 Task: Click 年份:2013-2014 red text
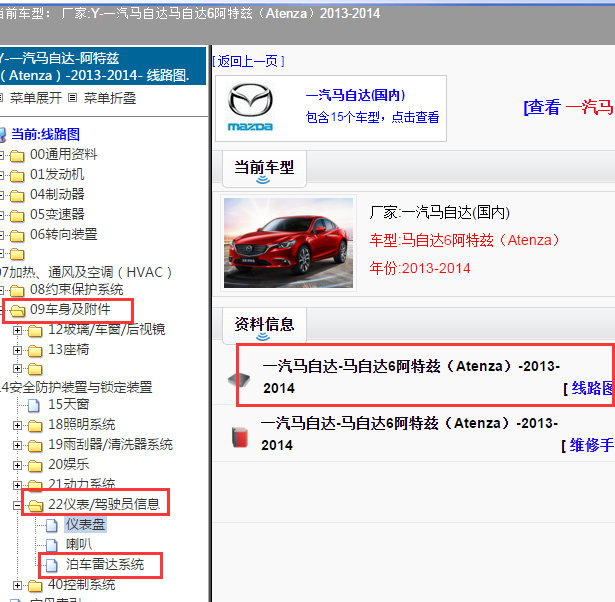(420, 268)
